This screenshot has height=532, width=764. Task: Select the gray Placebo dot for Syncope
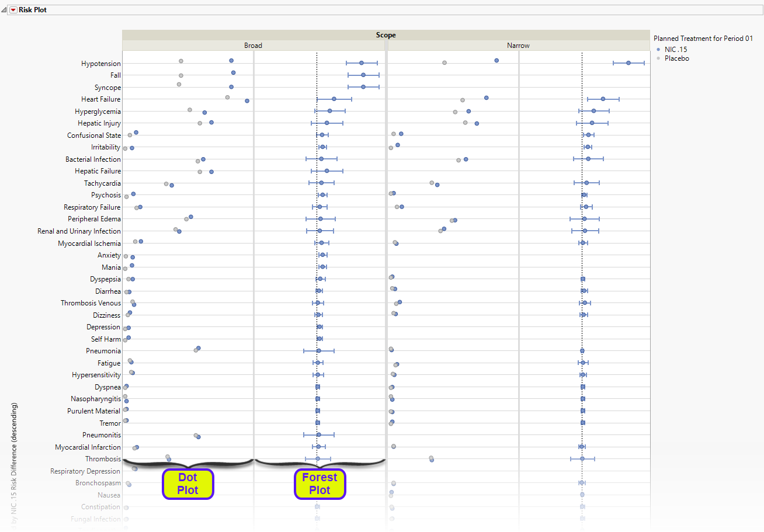[178, 84]
